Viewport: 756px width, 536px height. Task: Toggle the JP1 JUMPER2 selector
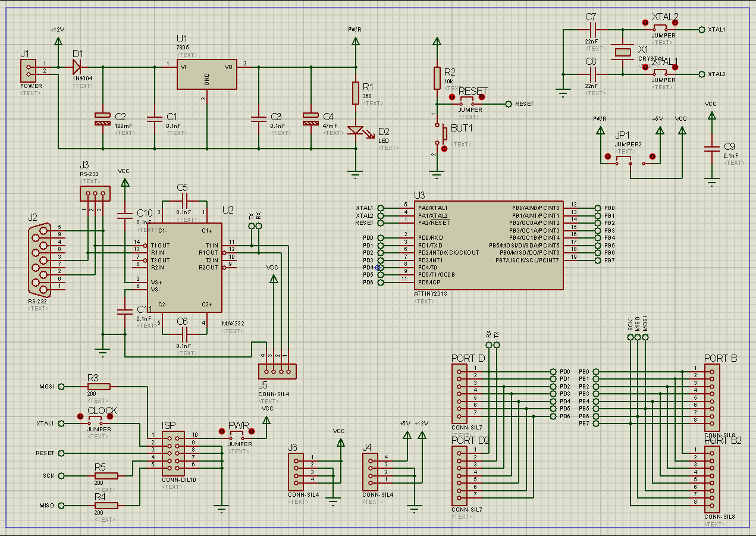630,162
